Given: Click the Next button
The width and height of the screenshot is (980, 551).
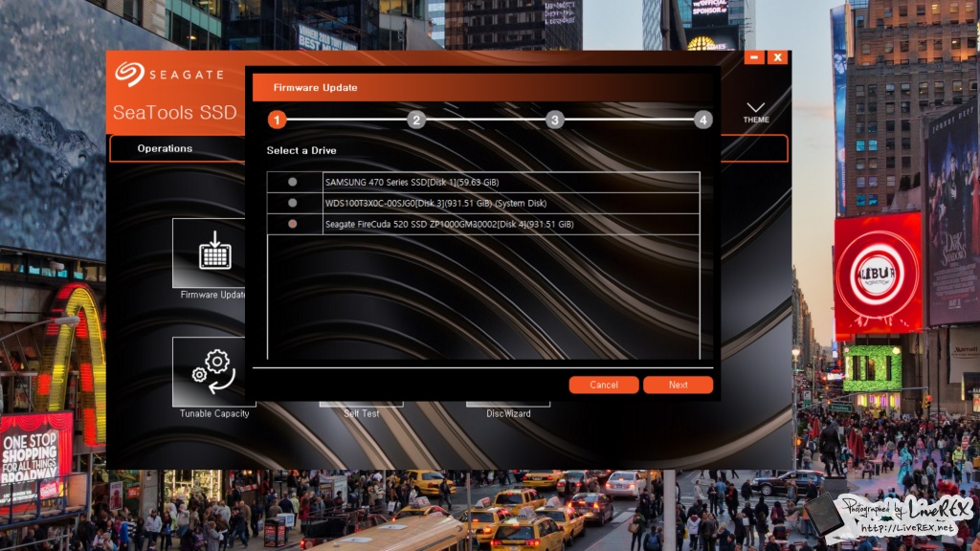Looking at the screenshot, I should click(x=679, y=385).
